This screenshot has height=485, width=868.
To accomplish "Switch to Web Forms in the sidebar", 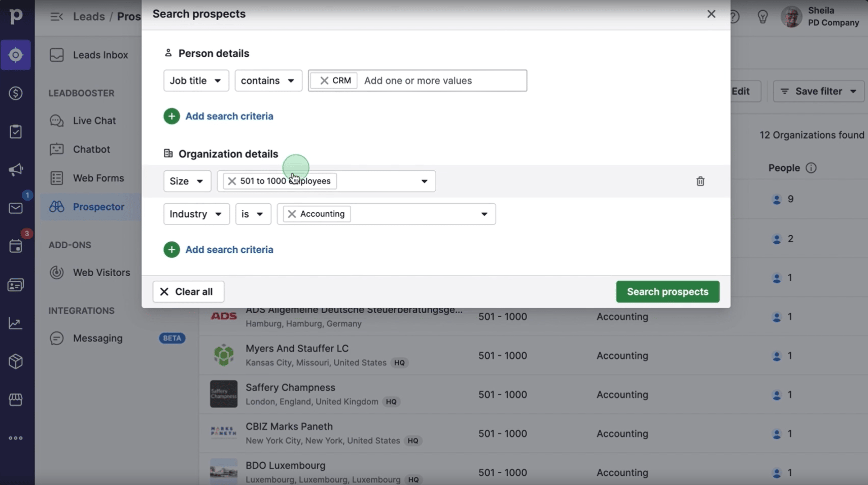I will 98,178.
